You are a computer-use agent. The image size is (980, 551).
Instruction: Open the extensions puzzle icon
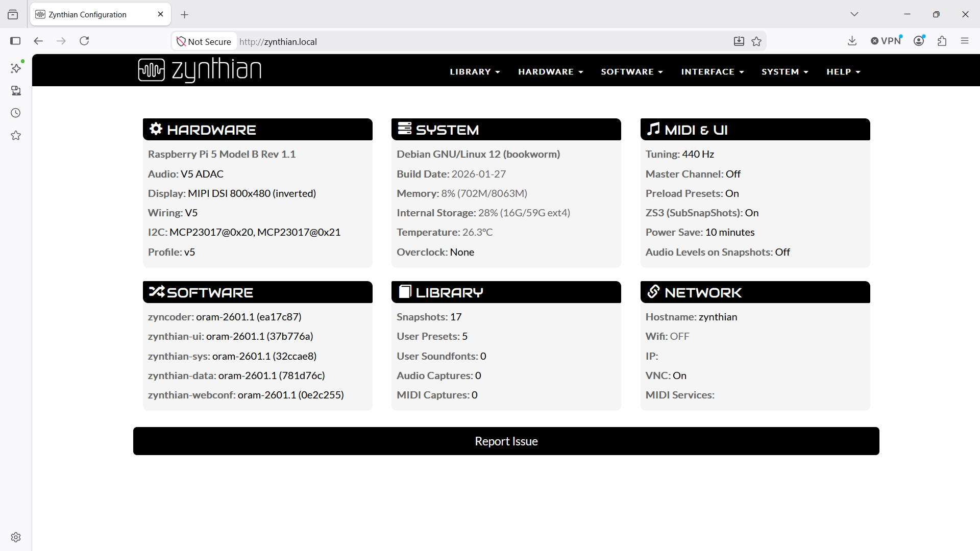coord(942,41)
